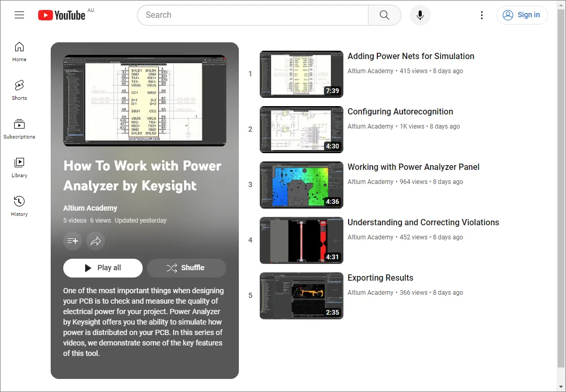This screenshot has height=392, width=566.
Task: Open Altium Academy link under Adding Power Nets
Action: (371, 71)
